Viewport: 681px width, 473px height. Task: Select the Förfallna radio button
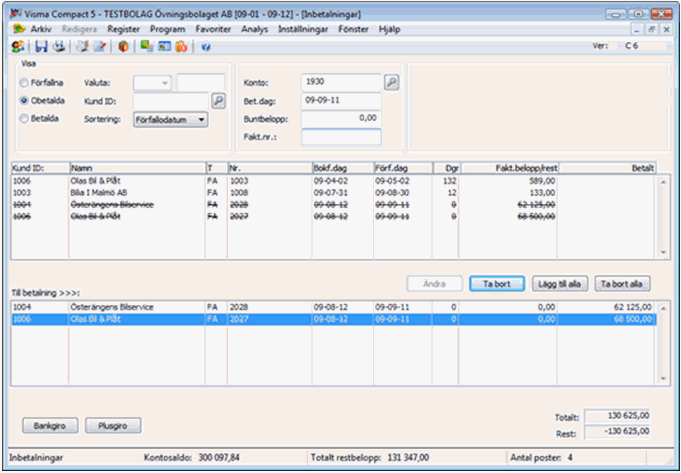pyautogui.click(x=25, y=82)
